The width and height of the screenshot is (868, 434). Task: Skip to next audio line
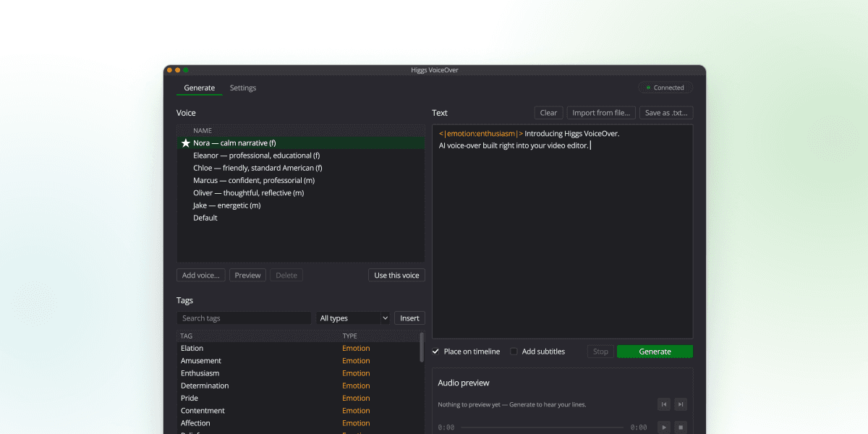point(681,404)
